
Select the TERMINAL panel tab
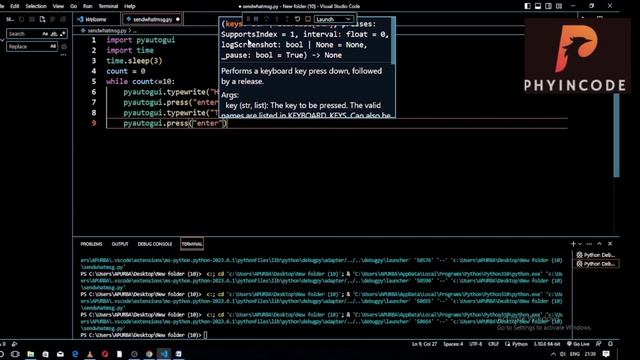tap(192, 244)
